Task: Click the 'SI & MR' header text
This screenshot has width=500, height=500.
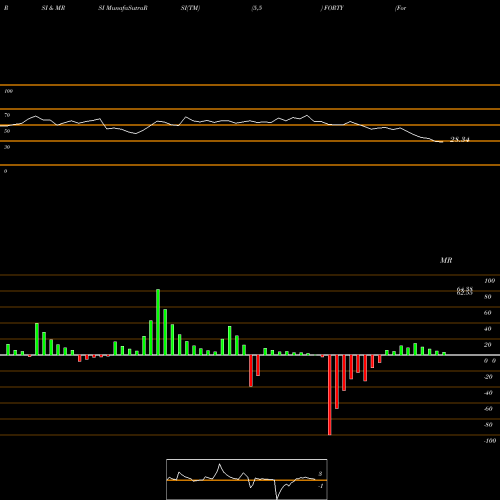Action: tap(53, 8)
